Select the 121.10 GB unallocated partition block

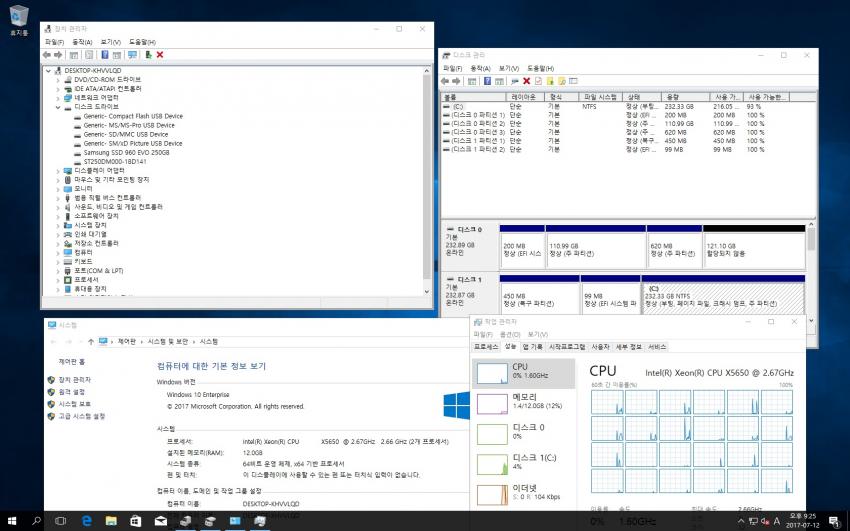click(x=754, y=247)
